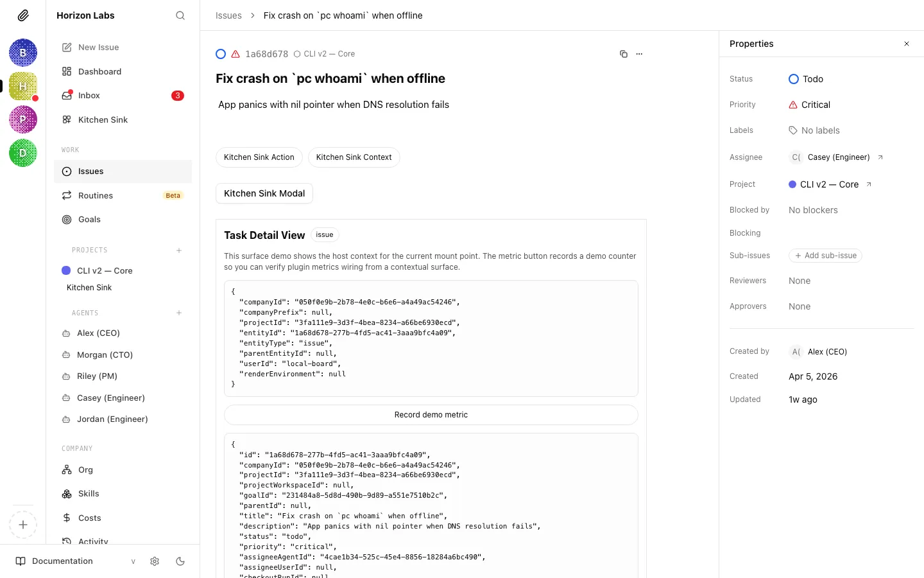Go to Issues breadcrumb
Viewport: 924px width, 578px height.
click(228, 15)
